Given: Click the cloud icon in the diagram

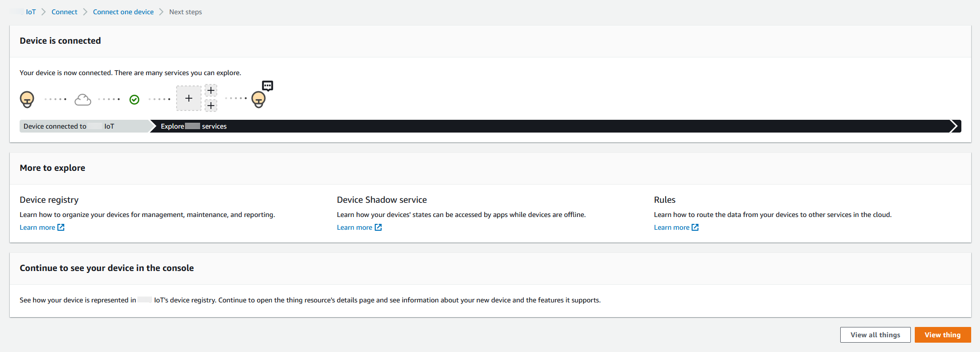Looking at the screenshot, I should point(83,100).
